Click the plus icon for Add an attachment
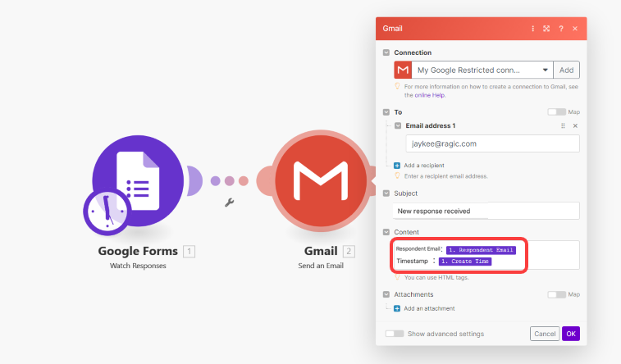621x364 pixels. coord(397,308)
